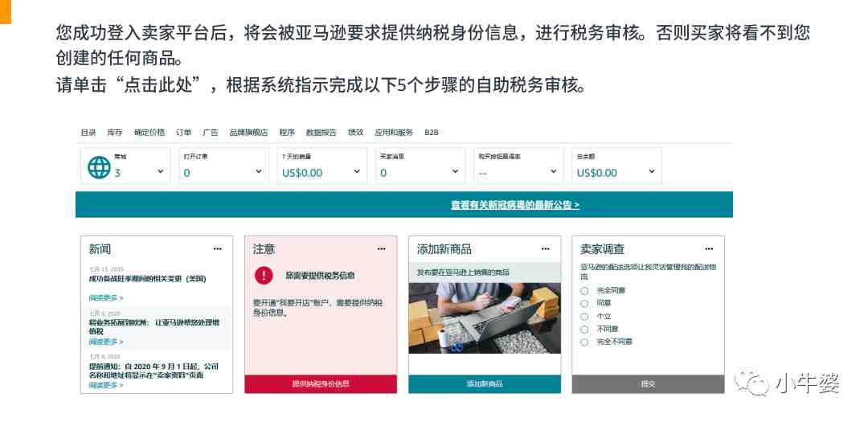Select the 完全同意 radio option
Screen dimensions: 868x422
[584, 291]
